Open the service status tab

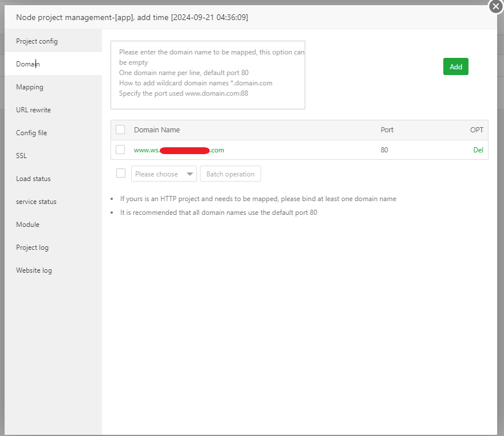coord(36,202)
